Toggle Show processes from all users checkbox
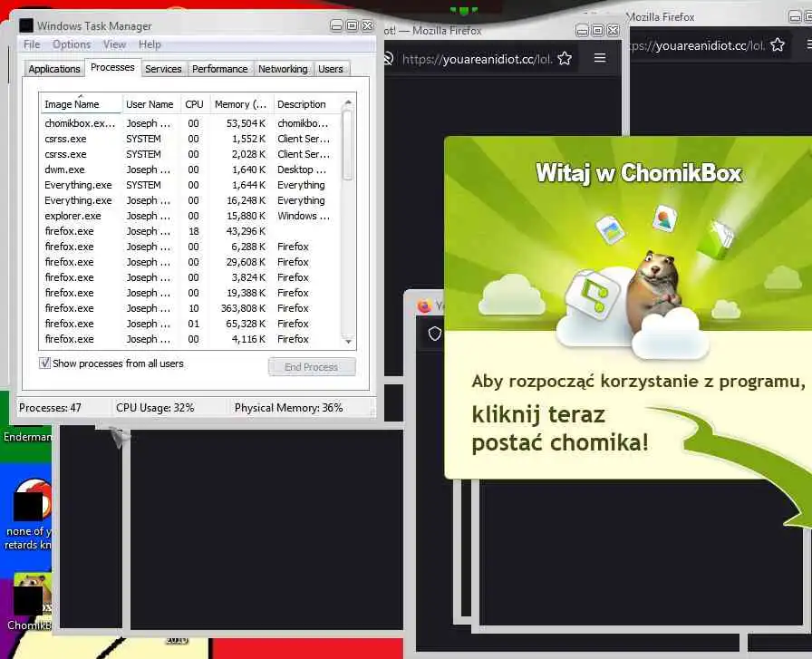Screen dimensions: 812x659 pos(45,363)
